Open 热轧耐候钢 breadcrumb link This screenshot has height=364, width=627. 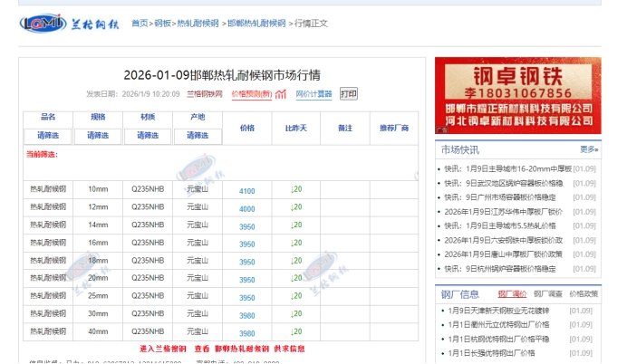click(198, 23)
